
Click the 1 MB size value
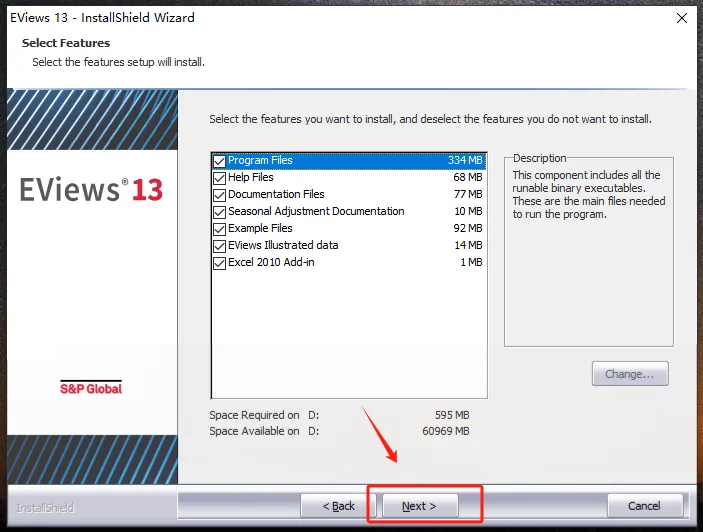[471, 263]
